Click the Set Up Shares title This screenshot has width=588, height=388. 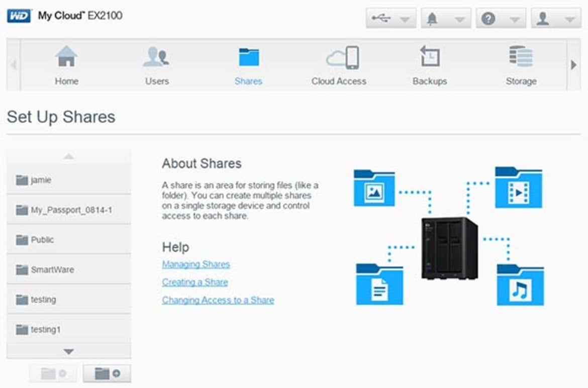click(x=61, y=117)
